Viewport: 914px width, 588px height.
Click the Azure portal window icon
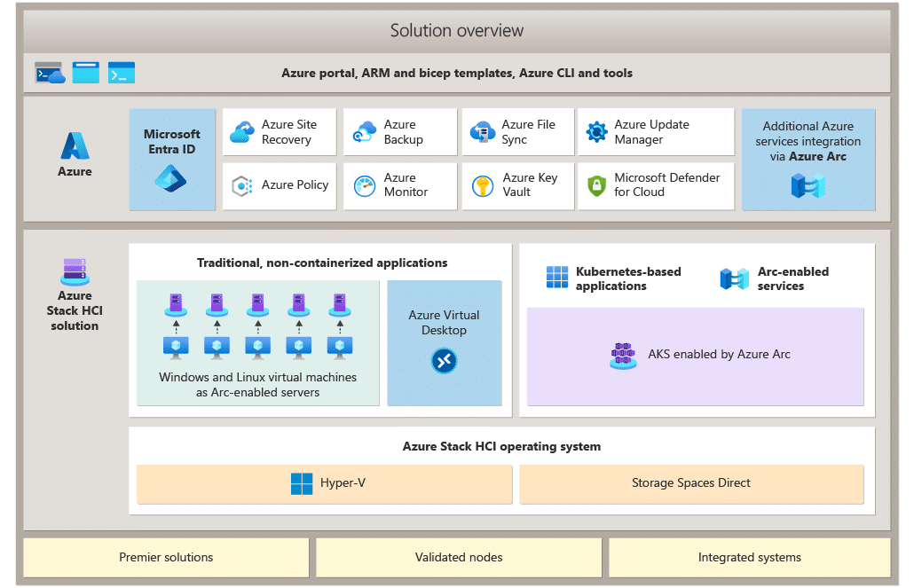[x=86, y=73]
